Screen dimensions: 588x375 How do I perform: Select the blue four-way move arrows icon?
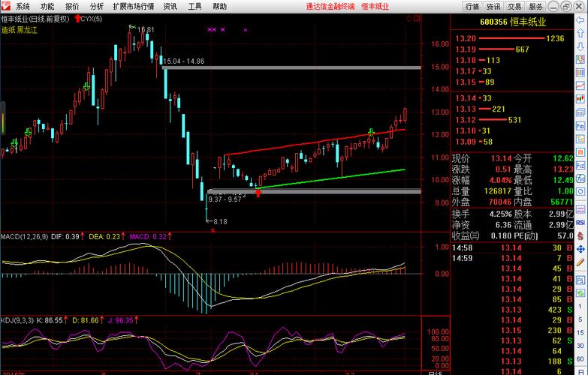580,249
